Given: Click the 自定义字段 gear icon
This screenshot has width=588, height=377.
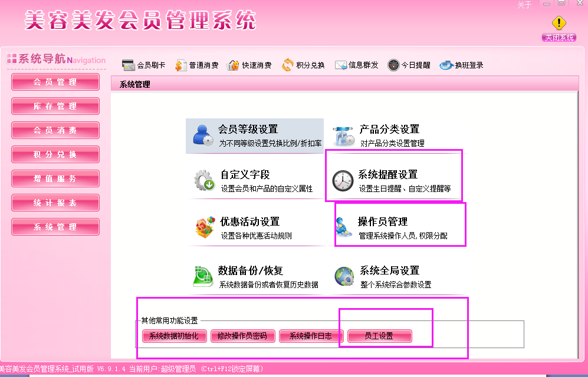Looking at the screenshot, I should (205, 180).
